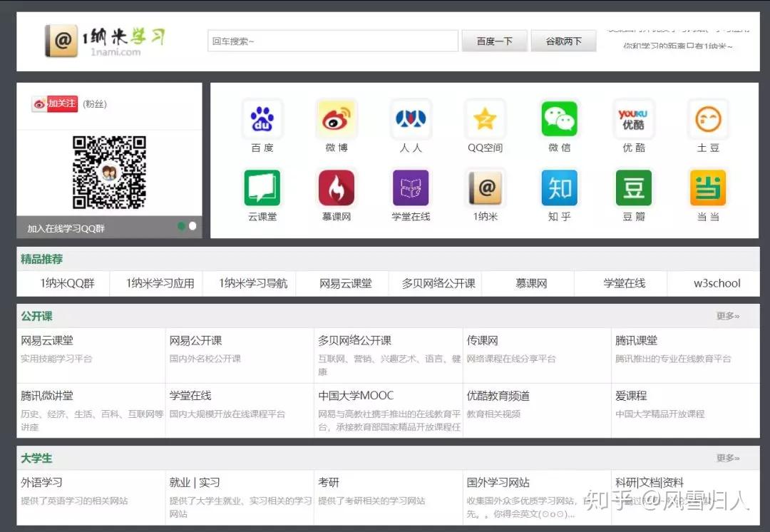The image size is (770, 532).
Task: Open the 中国大学MOOC link
Action: tap(356, 396)
